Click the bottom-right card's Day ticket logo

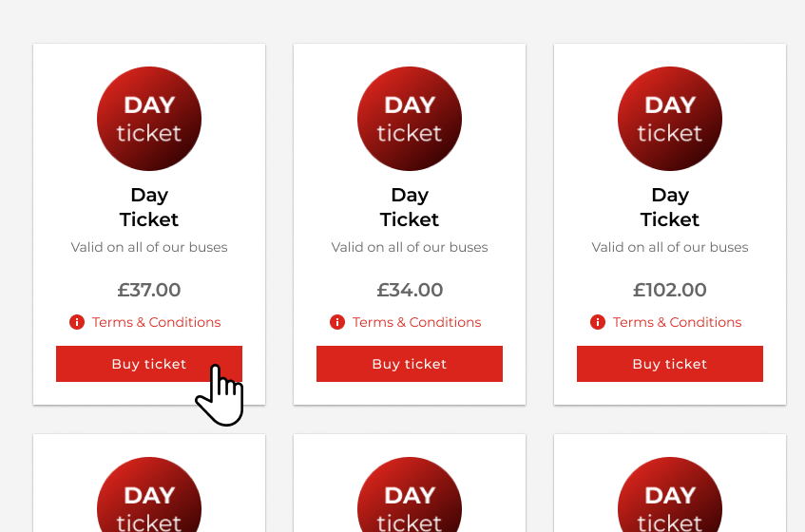[670, 499]
